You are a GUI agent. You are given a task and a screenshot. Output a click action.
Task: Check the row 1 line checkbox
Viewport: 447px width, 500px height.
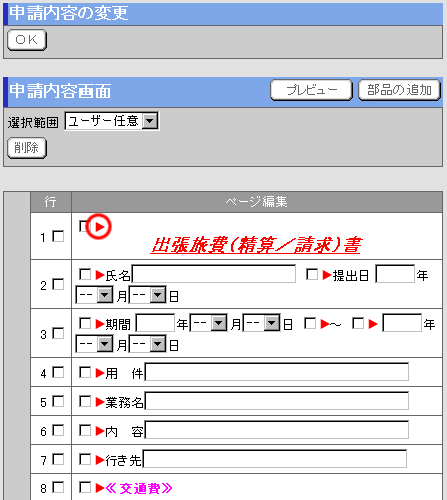(x=58, y=236)
